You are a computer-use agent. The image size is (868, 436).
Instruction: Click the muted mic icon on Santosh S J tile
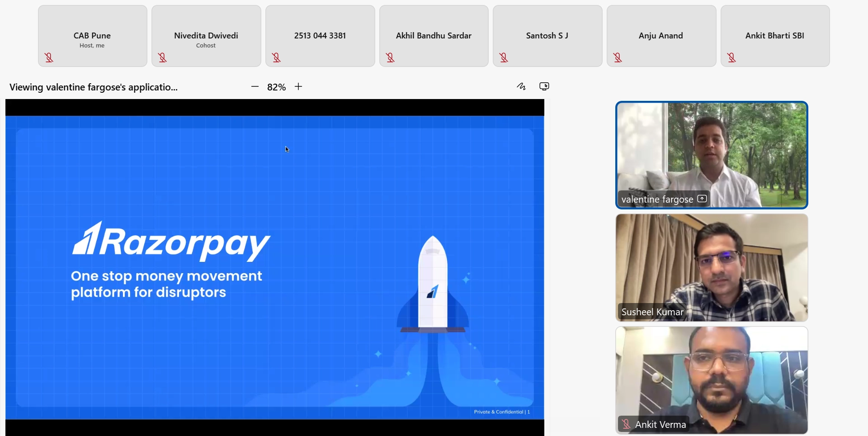tap(504, 57)
